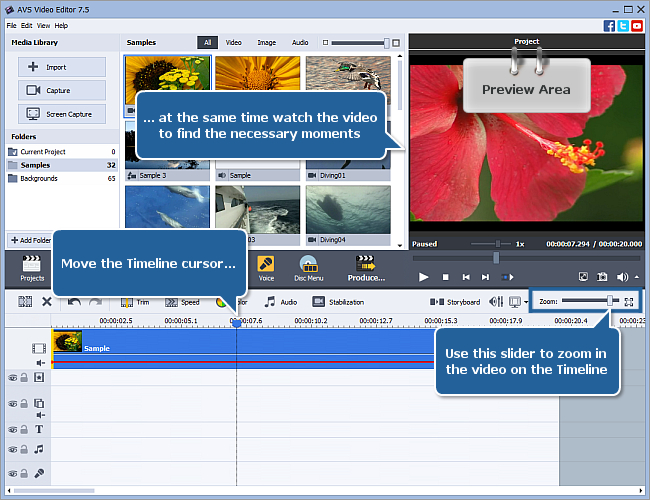The image size is (650, 500).
Task: Open the Audio tool in timeline toolbar
Action: point(281,302)
